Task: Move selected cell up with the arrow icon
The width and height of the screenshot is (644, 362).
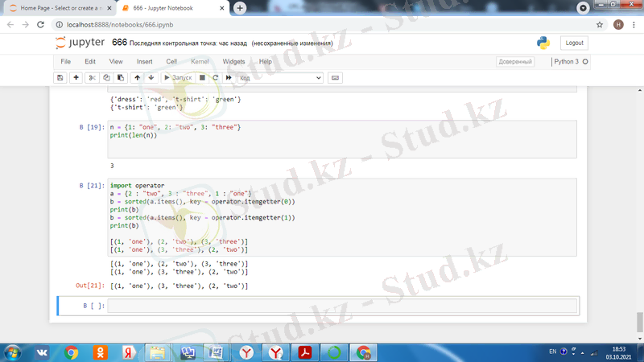Action: tap(137, 77)
